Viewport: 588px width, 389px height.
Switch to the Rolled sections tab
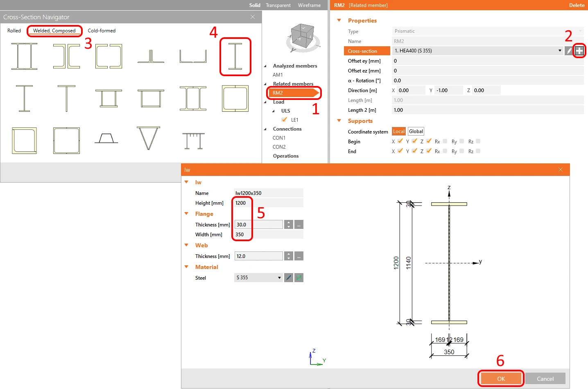14,31
